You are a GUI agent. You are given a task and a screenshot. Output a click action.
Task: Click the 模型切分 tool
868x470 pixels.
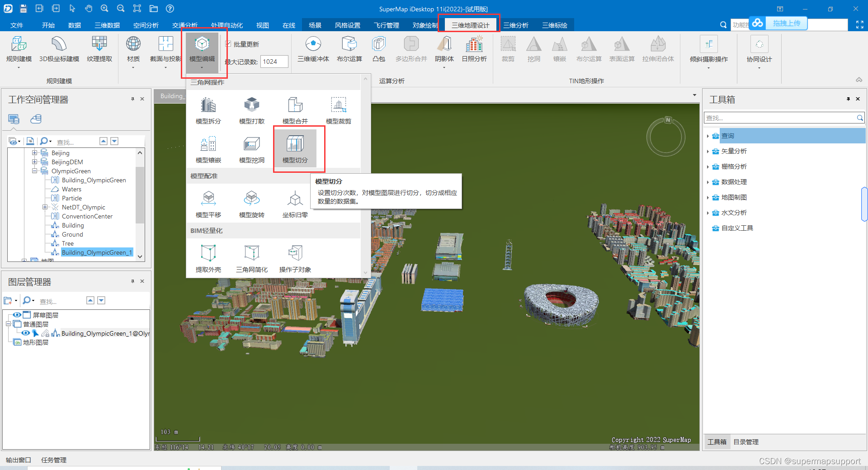click(x=295, y=149)
